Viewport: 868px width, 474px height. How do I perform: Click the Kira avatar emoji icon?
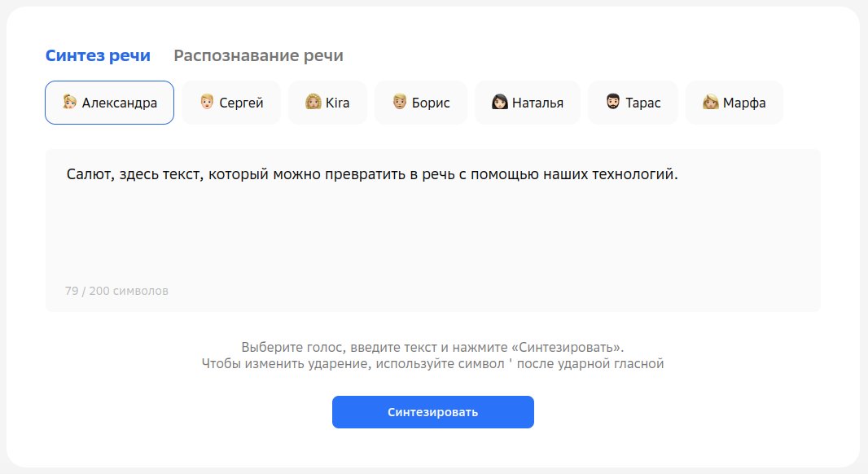point(313,103)
